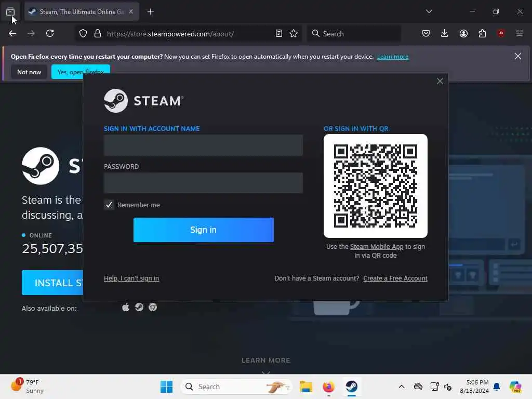Show site security padlock info
Screen dimensions: 532x399
pyautogui.click(x=98, y=34)
